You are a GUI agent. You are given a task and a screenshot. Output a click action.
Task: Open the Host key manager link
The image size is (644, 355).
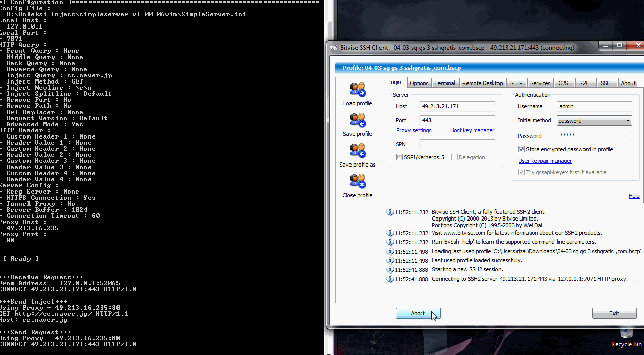click(x=472, y=130)
